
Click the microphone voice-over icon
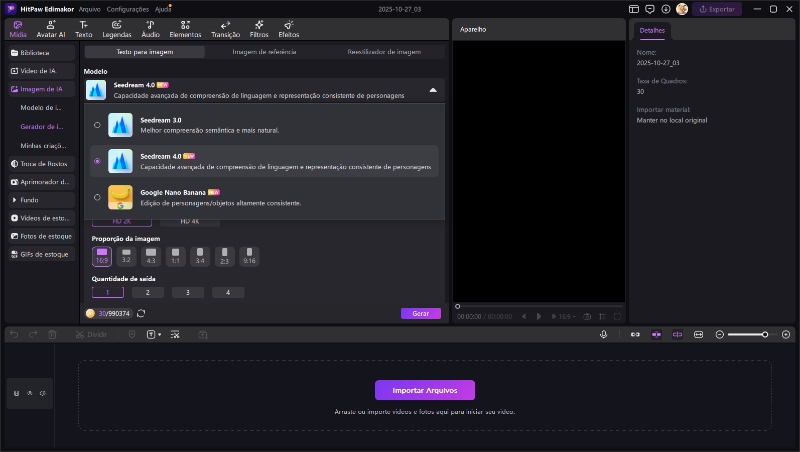click(x=604, y=334)
